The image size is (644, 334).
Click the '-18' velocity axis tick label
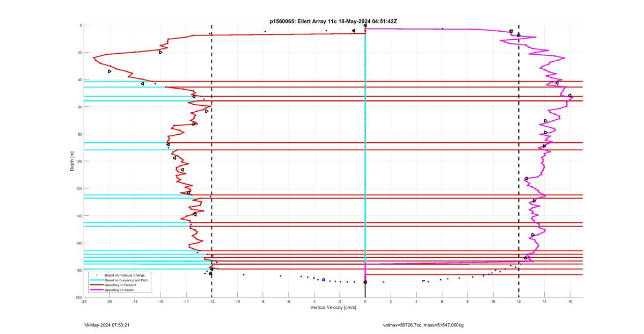(x=135, y=301)
